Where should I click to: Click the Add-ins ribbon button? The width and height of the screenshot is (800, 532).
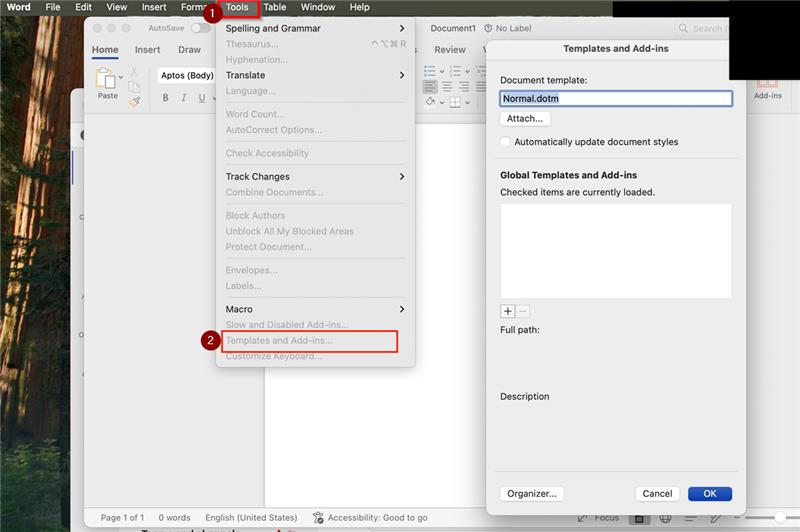pos(767,90)
